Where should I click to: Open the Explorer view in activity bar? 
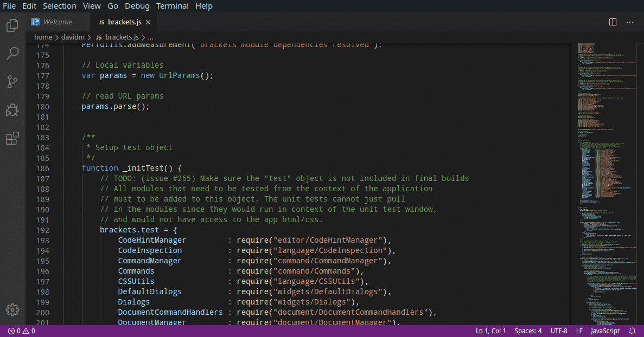pyautogui.click(x=12, y=25)
